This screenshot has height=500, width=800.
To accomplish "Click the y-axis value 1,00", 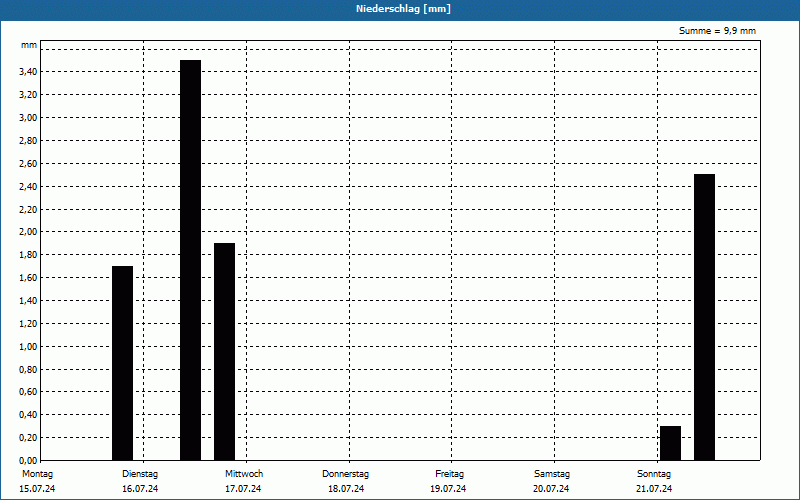I will click(28, 347).
